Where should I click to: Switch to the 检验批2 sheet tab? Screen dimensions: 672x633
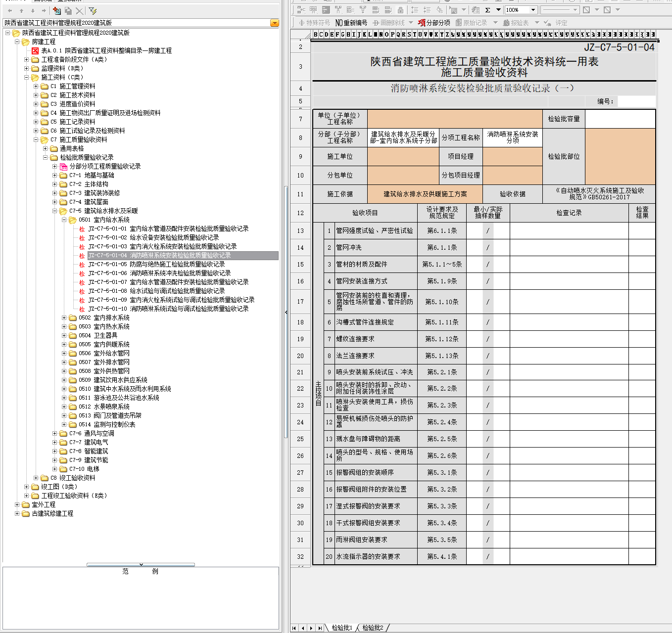coord(373,628)
